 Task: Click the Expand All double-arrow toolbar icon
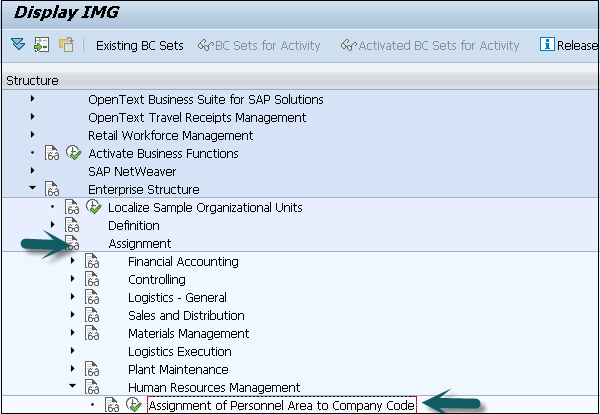[x=17, y=45]
